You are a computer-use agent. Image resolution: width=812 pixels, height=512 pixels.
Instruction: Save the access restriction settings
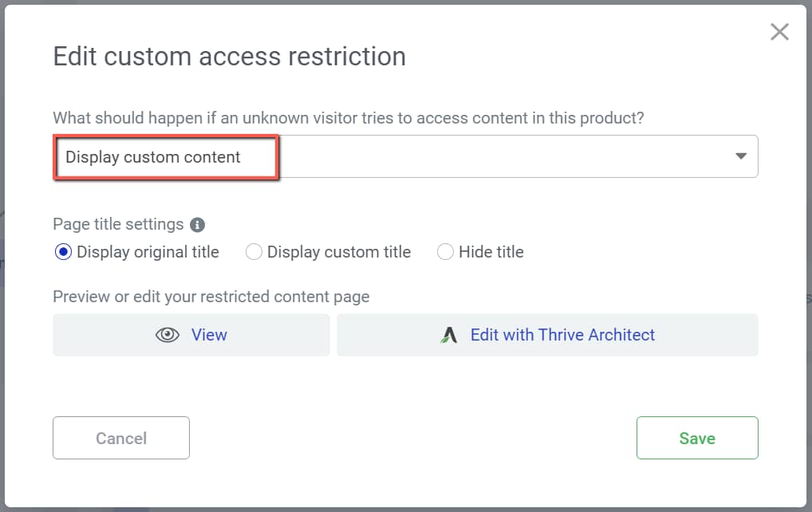tap(696, 438)
